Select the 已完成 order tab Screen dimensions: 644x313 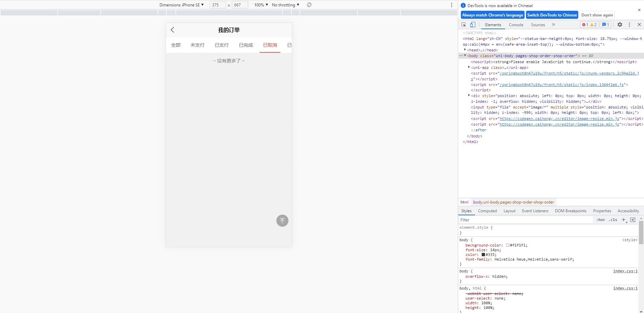(246, 45)
